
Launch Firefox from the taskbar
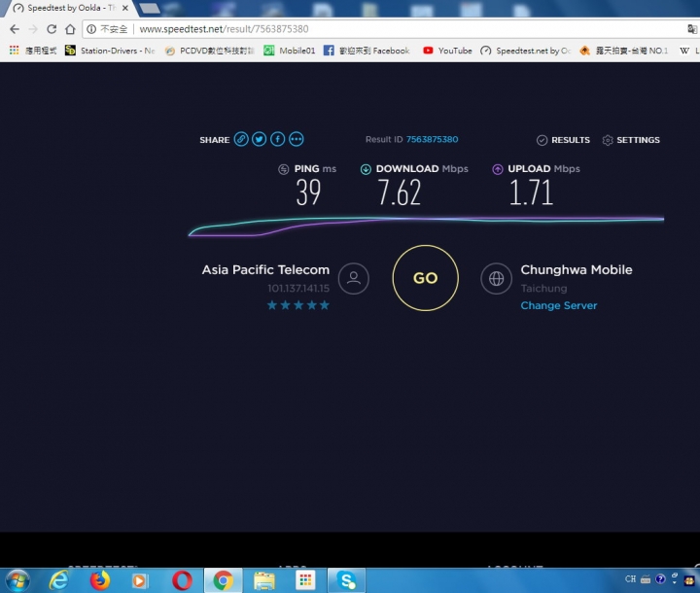tap(99, 580)
